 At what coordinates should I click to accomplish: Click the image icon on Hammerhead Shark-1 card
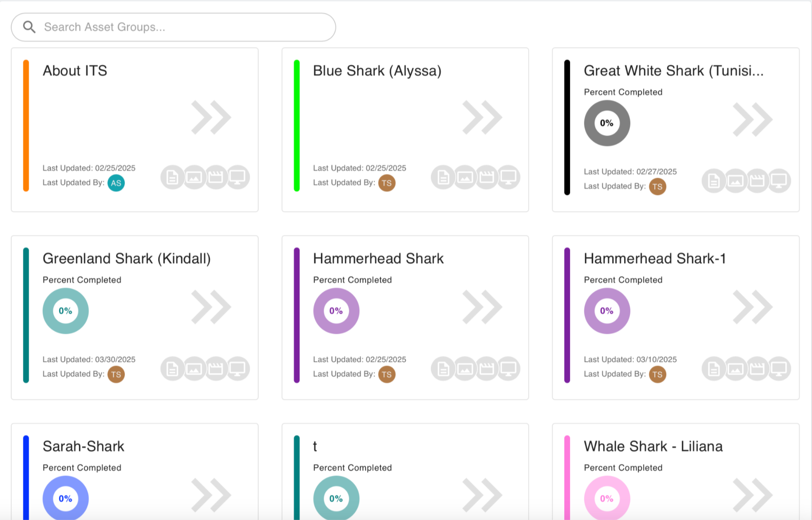(x=735, y=368)
